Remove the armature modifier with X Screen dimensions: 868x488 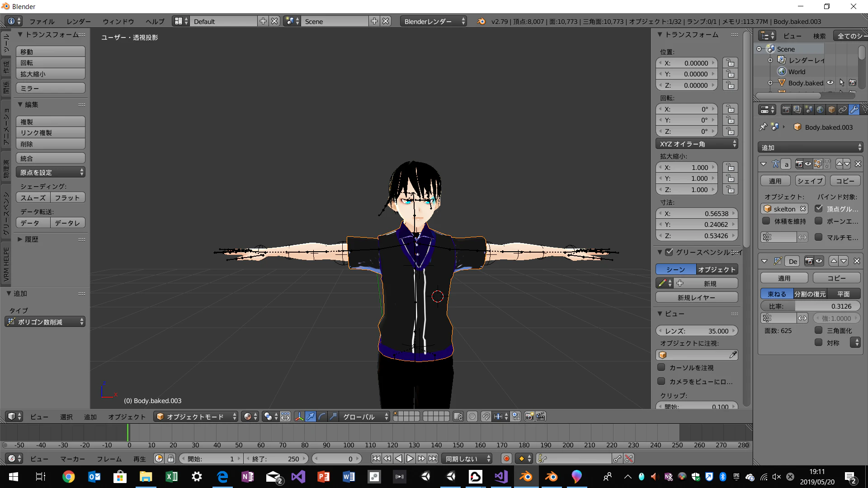tap(858, 164)
